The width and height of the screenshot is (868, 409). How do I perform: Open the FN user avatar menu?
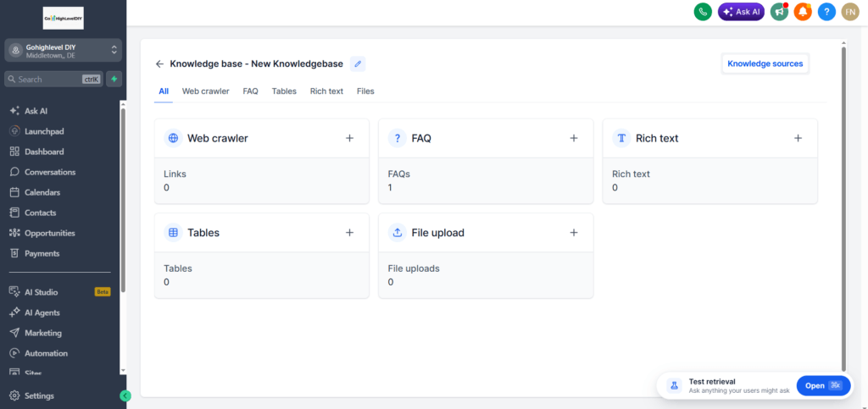[x=850, y=12]
